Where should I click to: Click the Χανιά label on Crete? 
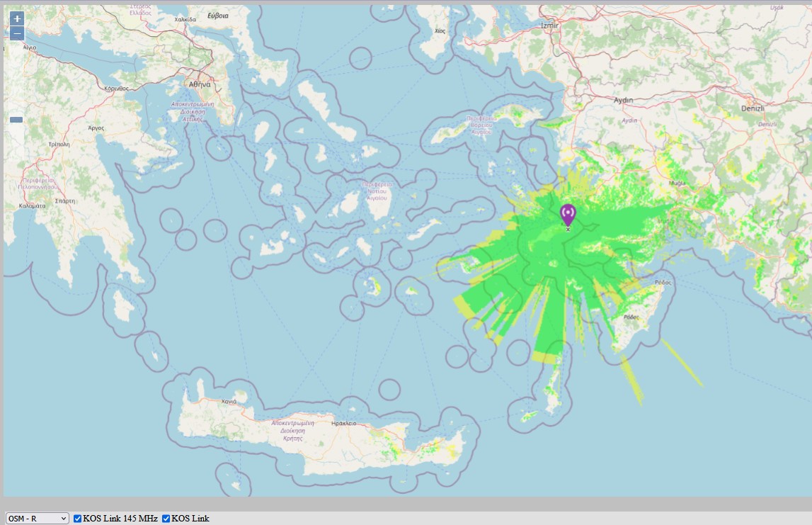[229, 402]
